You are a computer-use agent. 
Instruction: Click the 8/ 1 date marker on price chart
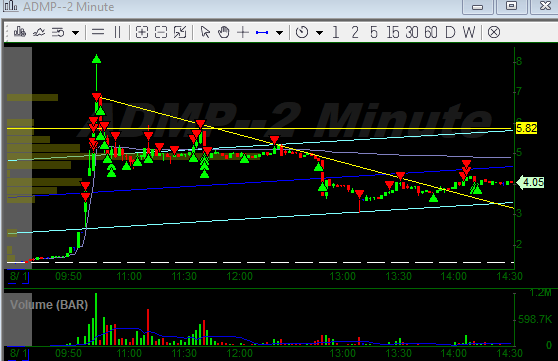click(x=18, y=277)
